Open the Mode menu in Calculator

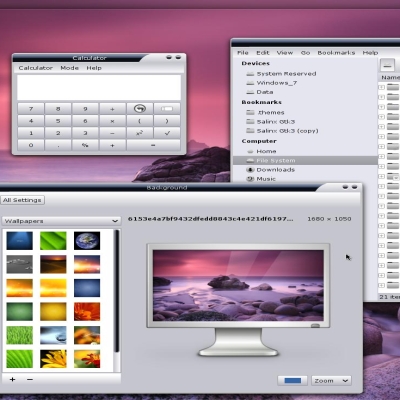point(69,68)
